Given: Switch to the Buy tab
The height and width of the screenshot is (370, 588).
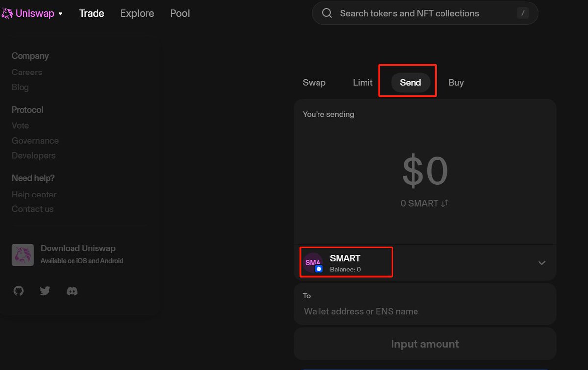Looking at the screenshot, I should 456,82.
